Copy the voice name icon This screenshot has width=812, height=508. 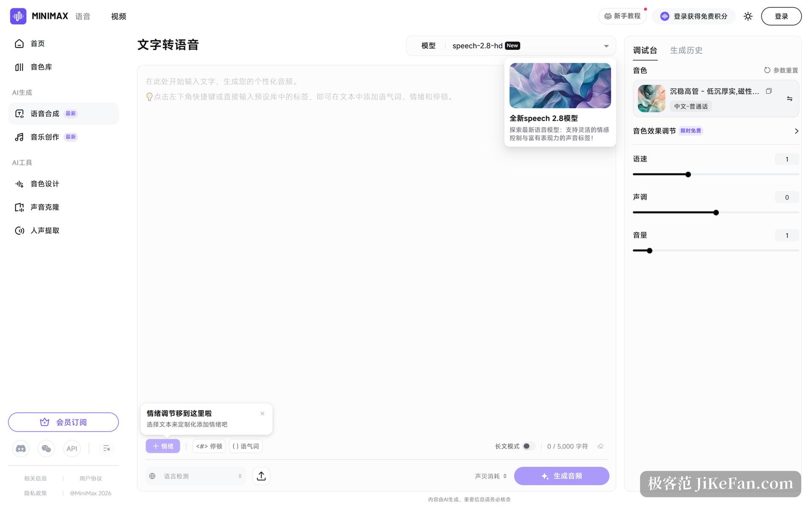point(769,91)
